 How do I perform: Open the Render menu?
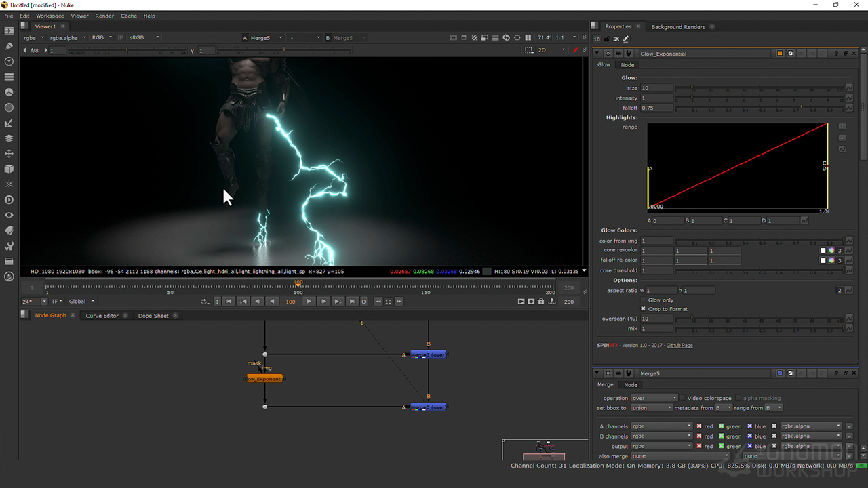(x=104, y=16)
